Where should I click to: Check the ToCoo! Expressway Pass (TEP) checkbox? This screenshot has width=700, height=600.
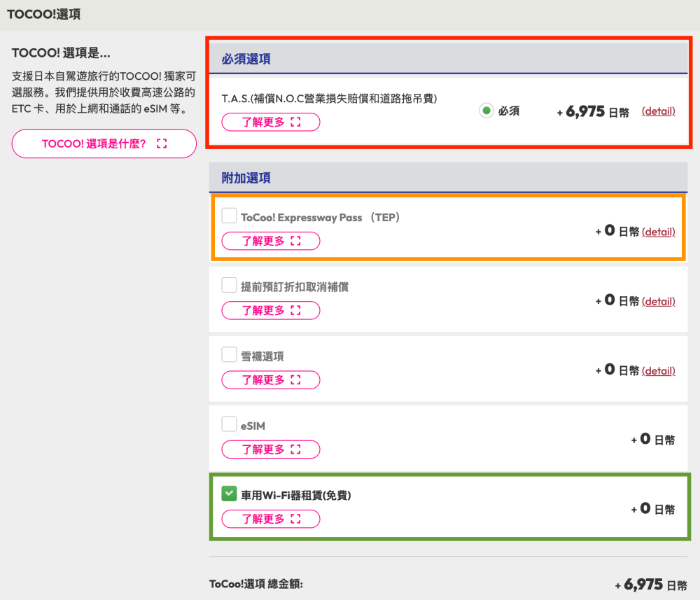pos(229,216)
